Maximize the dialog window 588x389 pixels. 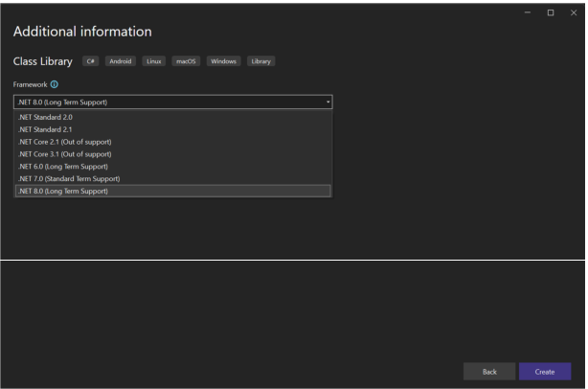[551, 12]
